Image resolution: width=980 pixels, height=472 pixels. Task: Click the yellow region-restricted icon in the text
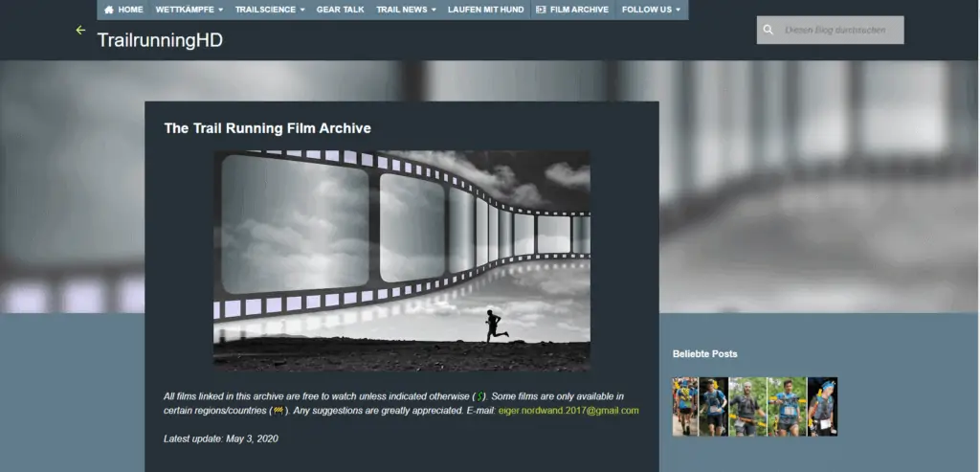(278, 411)
